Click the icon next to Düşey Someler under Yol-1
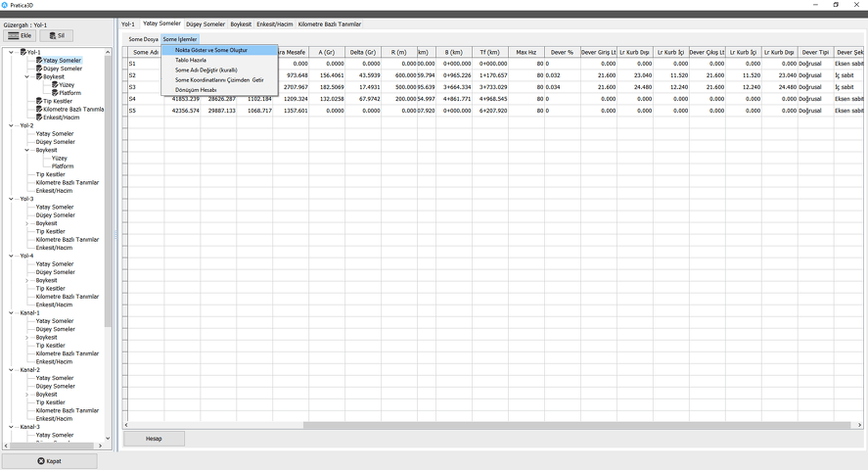 pyautogui.click(x=39, y=69)
